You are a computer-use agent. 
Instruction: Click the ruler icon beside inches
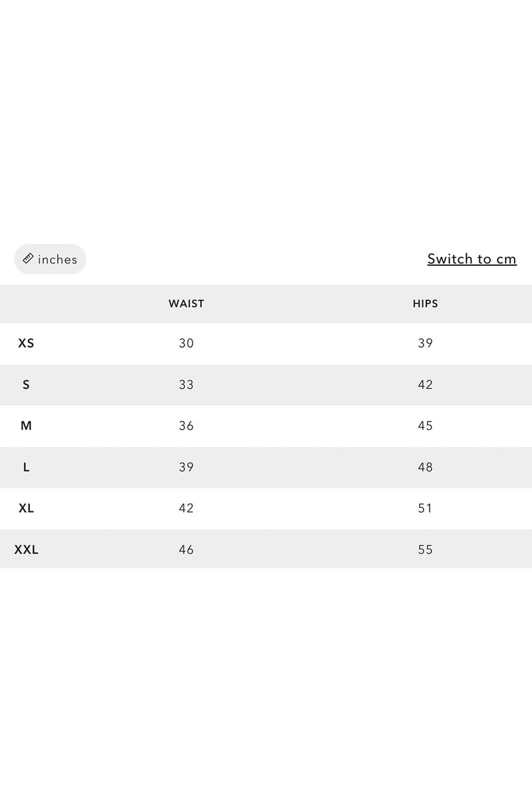coord(29,259)
